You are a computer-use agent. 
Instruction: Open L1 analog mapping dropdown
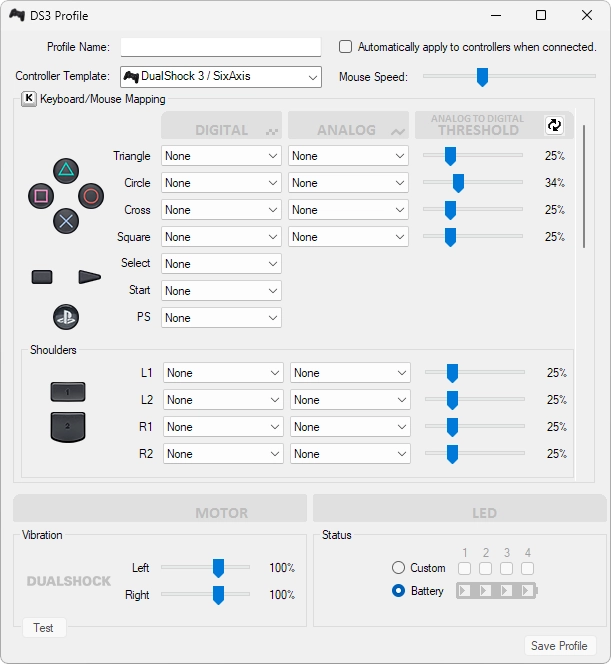(x=350, y=373)
